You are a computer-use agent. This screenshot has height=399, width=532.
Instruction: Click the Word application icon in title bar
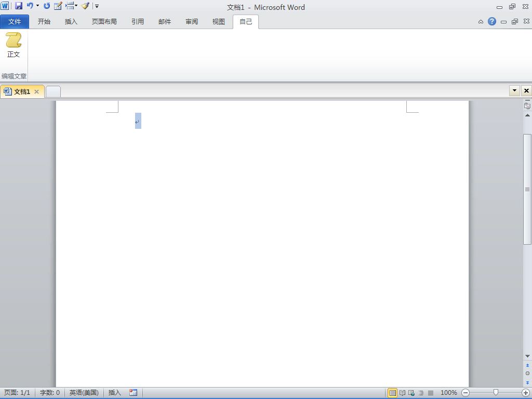5,6
